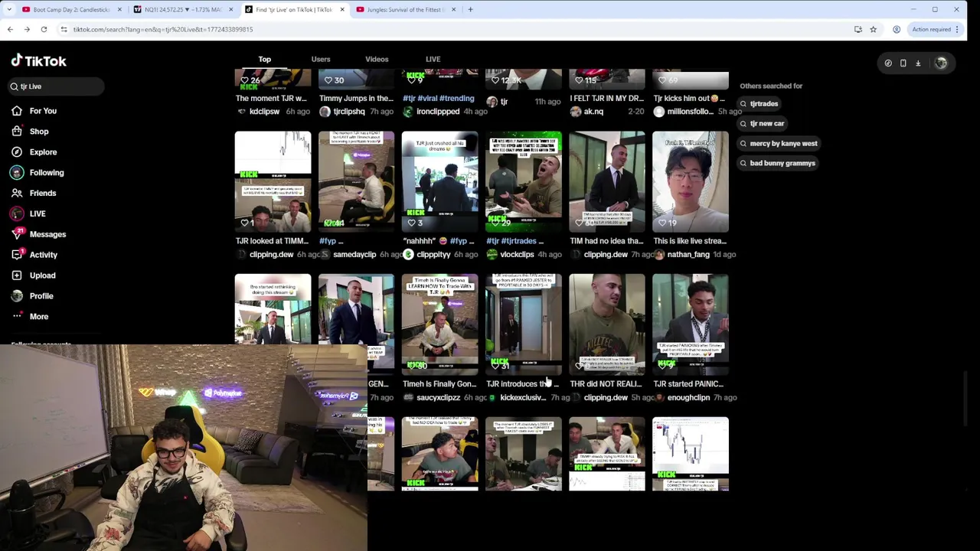Close the Boot Camp Day 2 tab
This screenshot has height=551, width=980.
coord(119,9)
